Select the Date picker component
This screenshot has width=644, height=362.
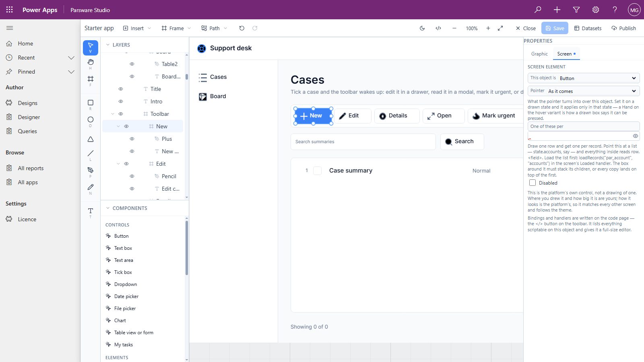click(126, 296)
